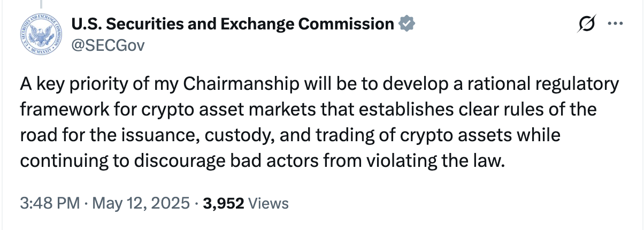Click the Views label
644x230 pixels.
click(269, 203)
